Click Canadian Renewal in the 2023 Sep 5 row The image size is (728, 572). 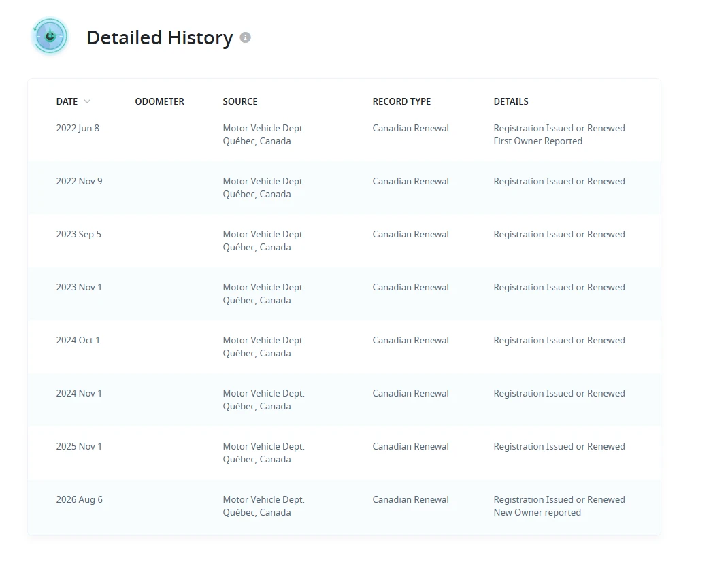pyautogui.click(x=410, y=234)
